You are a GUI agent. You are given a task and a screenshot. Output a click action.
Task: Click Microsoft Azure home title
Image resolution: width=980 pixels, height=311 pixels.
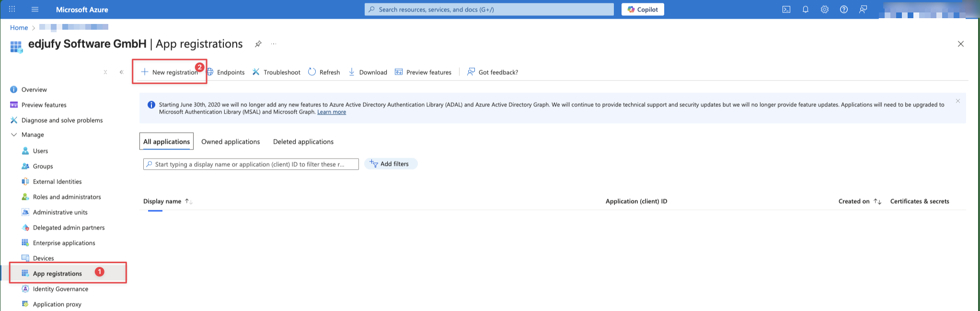[x=82, y=9]
